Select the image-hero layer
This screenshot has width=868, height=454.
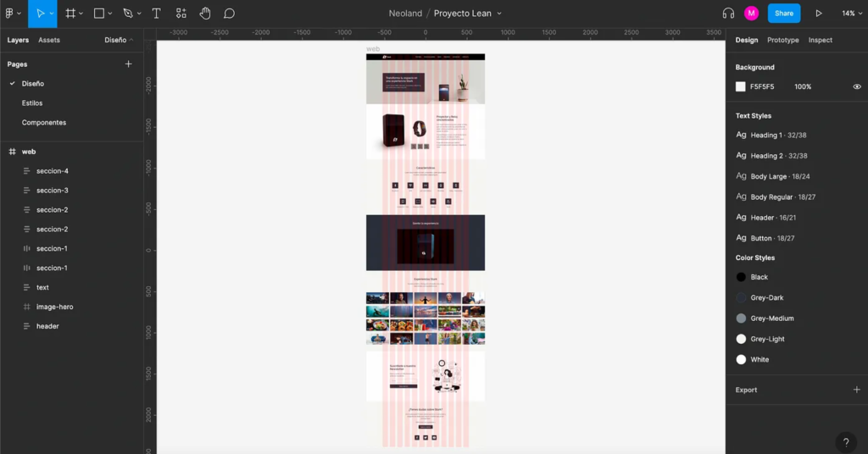(x=54, y=307)
